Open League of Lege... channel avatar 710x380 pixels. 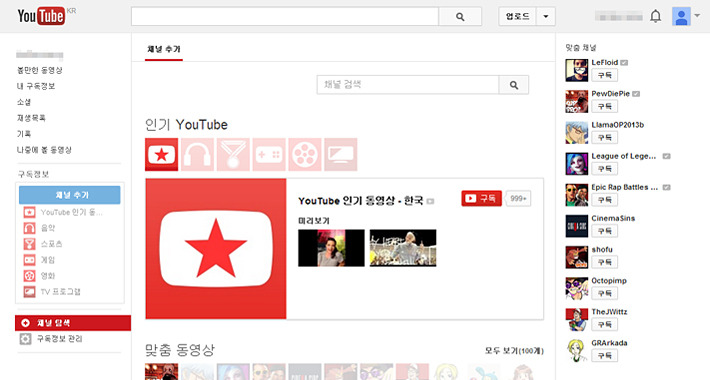click(576, 164)
